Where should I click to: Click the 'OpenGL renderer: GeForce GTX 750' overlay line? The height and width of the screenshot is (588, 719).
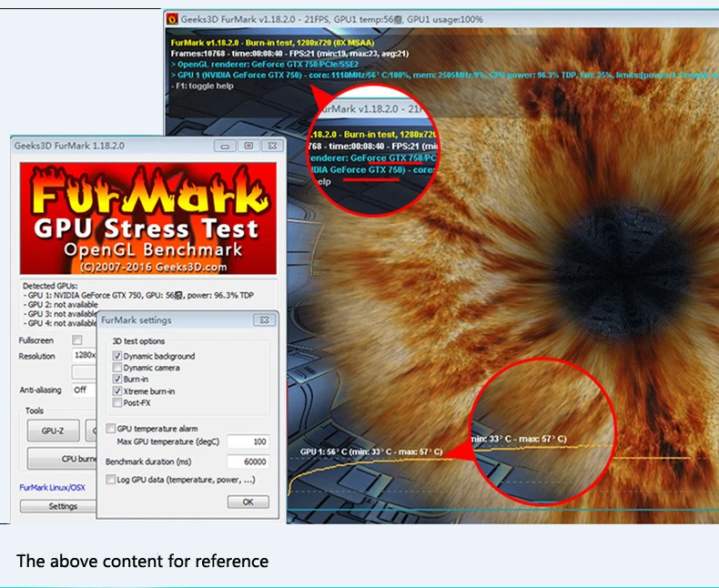click(265, 65)
